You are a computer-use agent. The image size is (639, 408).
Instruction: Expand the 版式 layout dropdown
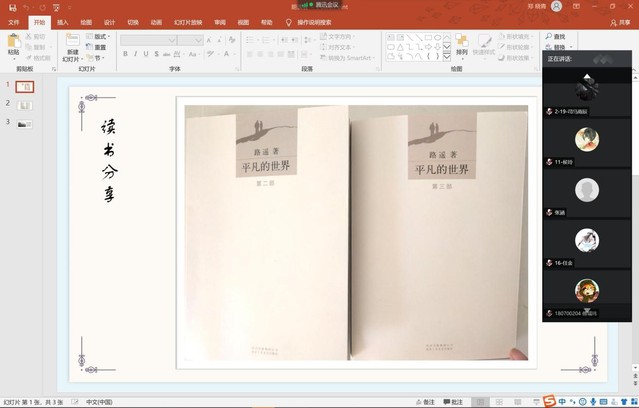[x=98, y=36]
